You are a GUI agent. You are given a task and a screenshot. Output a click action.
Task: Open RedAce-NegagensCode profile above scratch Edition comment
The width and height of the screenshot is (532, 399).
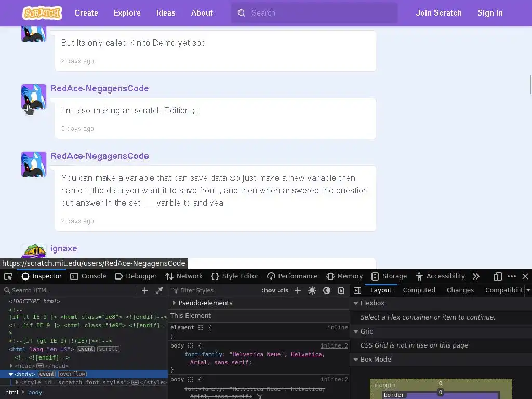click(x=99, y=88)
